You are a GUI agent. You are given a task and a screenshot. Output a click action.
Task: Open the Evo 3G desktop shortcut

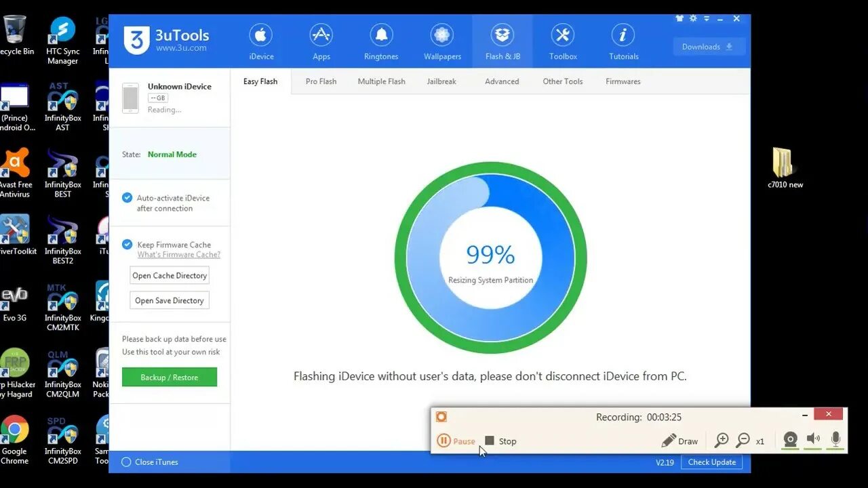[14, 303]
